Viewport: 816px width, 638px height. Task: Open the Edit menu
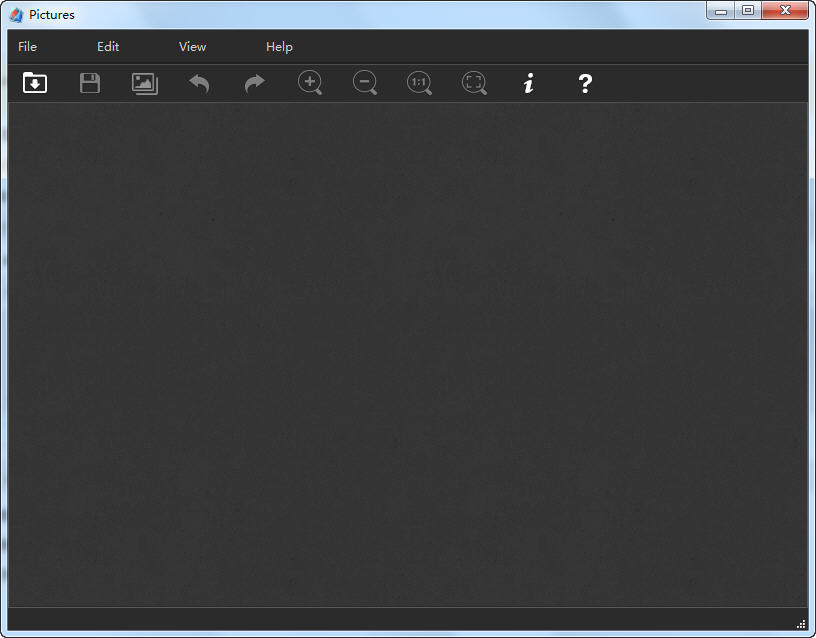[108, 47]
